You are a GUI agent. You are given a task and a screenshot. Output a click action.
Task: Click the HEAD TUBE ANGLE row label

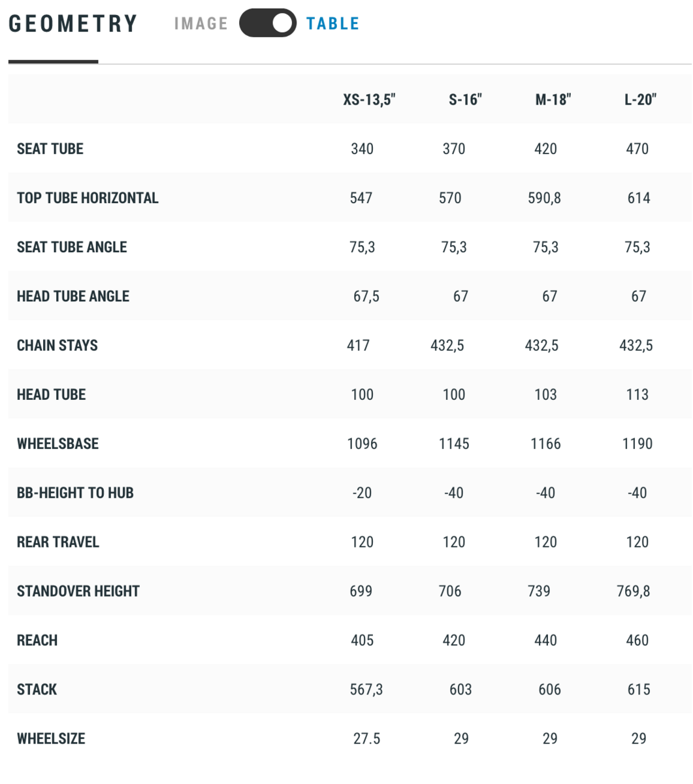pyautogui.click(x=73, y=297)
